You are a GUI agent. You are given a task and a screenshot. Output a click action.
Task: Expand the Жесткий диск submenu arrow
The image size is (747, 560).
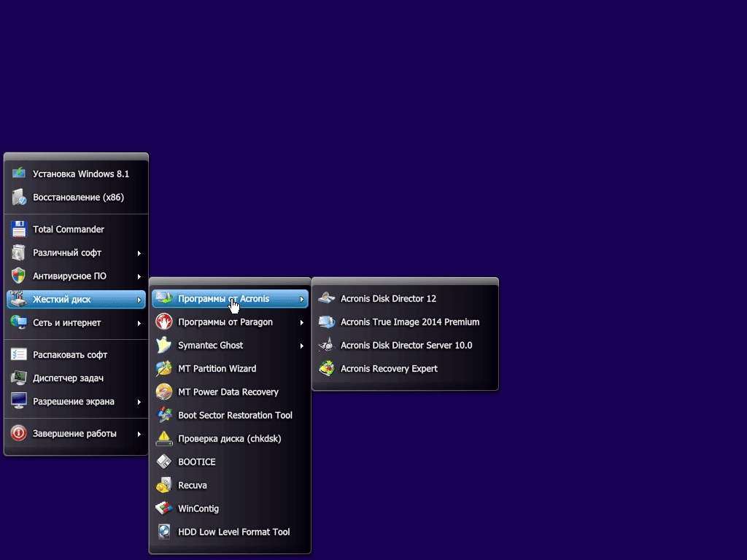tap(139, 300)
